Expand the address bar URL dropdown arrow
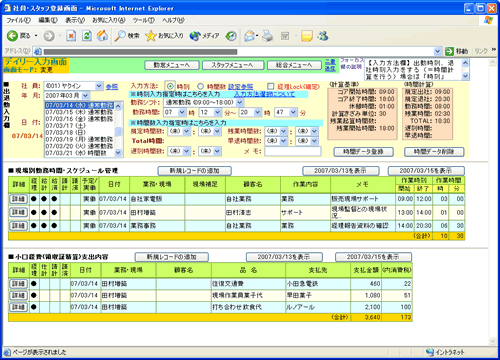 click(x=438, y=51)
